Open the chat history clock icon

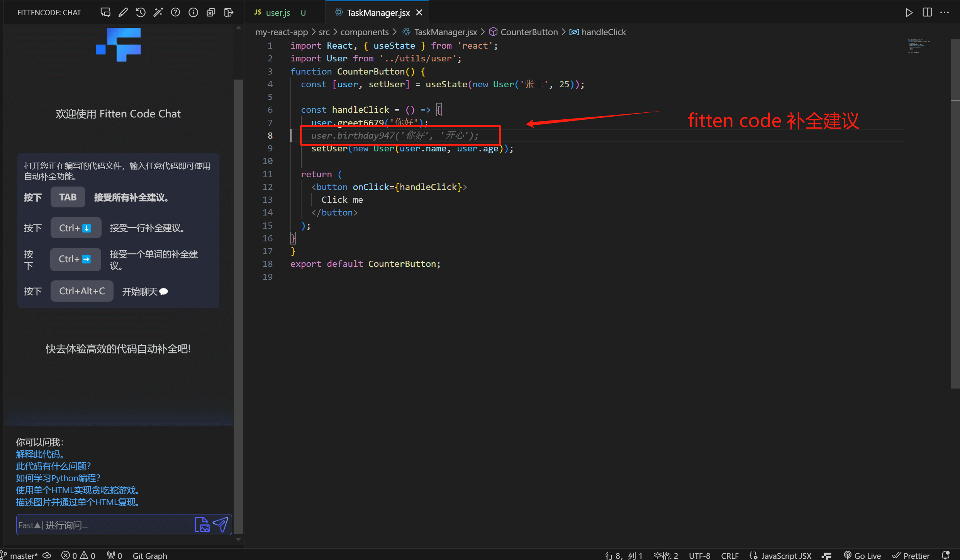[141, 12]
